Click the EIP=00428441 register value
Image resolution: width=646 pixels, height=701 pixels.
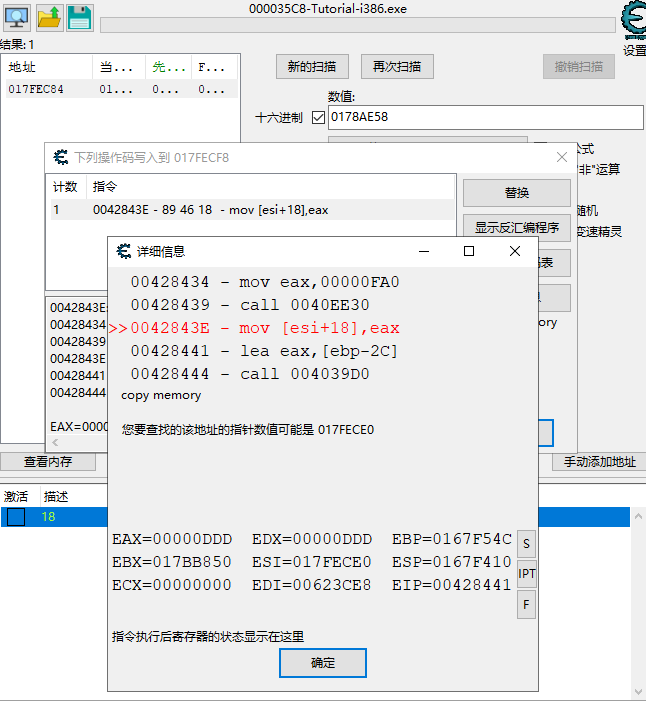[x=452, y=585]
